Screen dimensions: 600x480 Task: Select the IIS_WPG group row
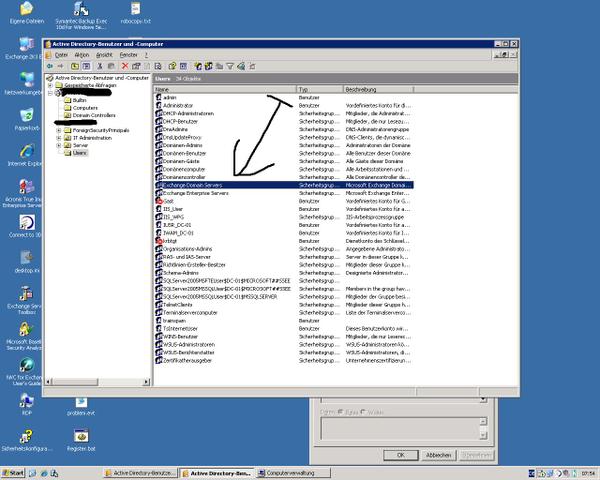284,217
